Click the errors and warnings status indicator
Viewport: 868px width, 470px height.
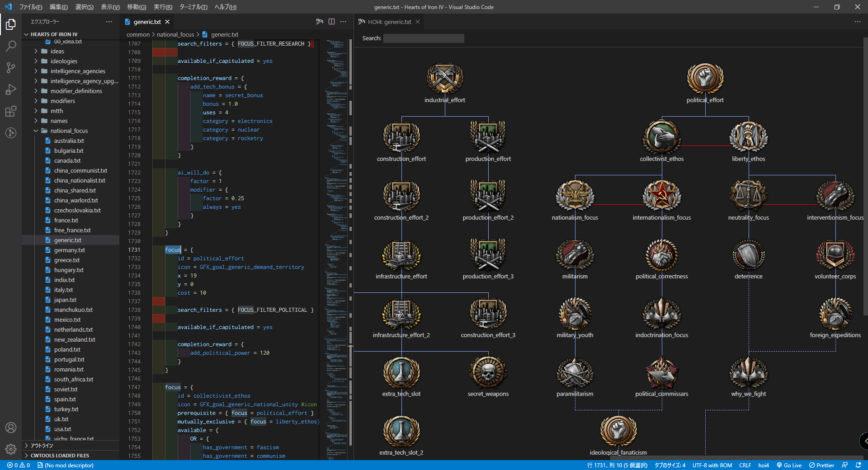[19, 465]
